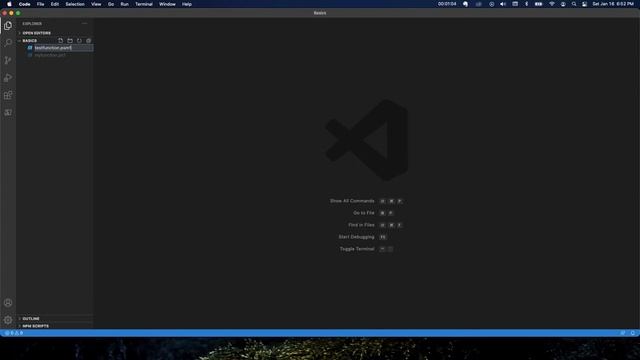This screenshot has width=640, height=360.
Task: Click the feedback icon in status bar
Action: click(622, 333)
